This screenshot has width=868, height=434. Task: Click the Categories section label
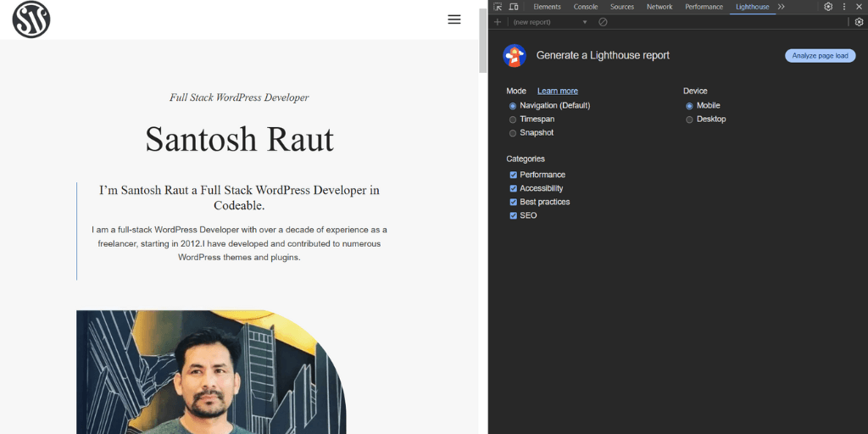point(526,159)
